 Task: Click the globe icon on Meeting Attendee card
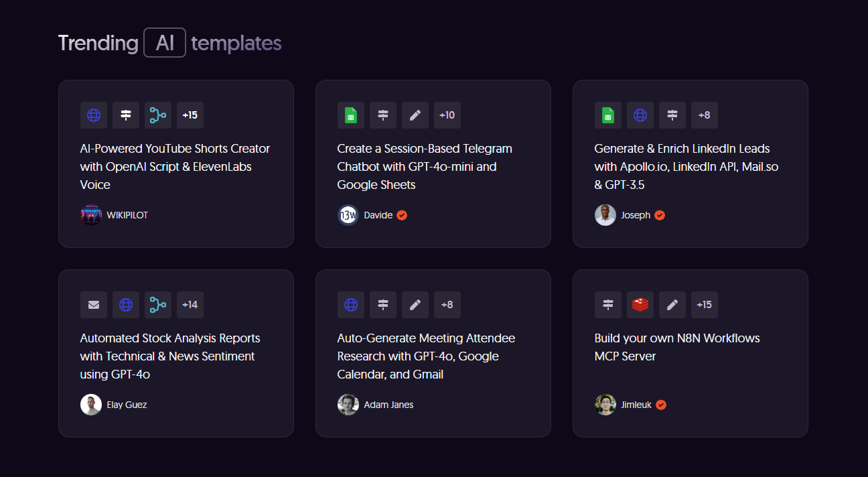pos(351,305)
